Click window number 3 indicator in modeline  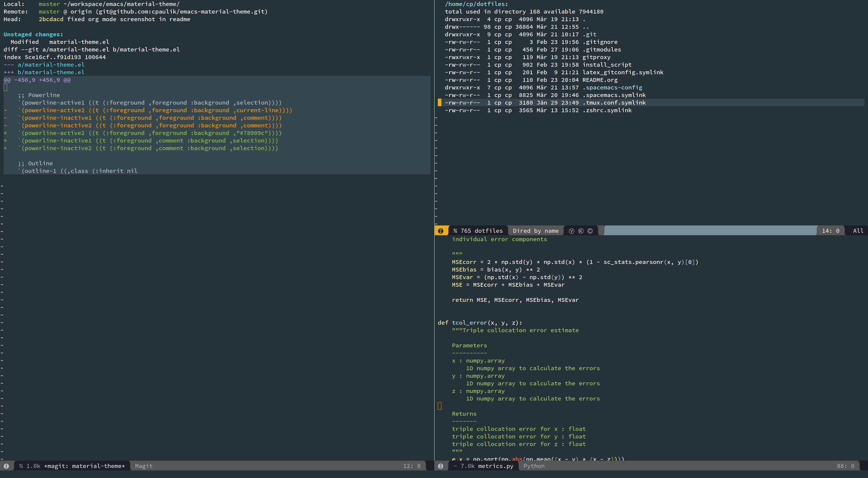click(441, 466)
